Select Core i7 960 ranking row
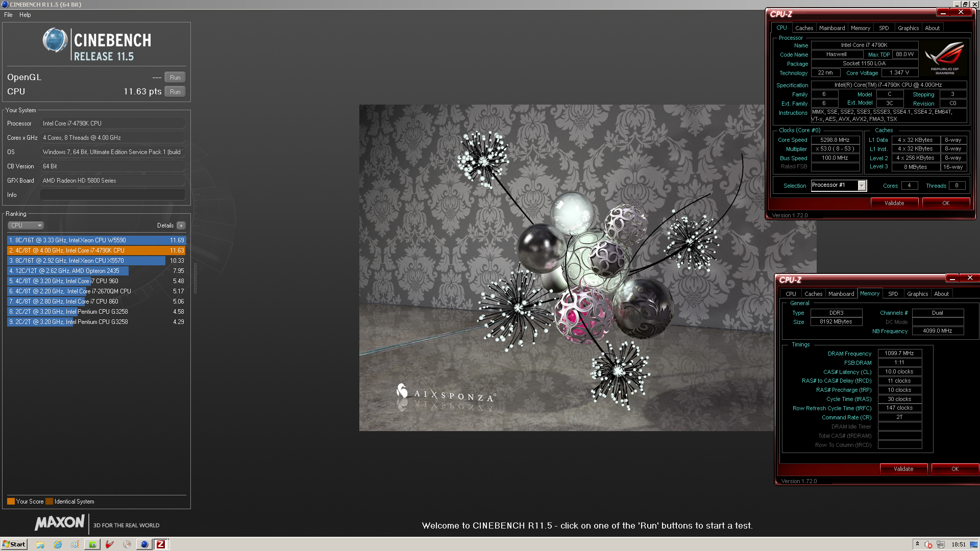Viewport: 980px width, 551px height. [x=96, y=281]
